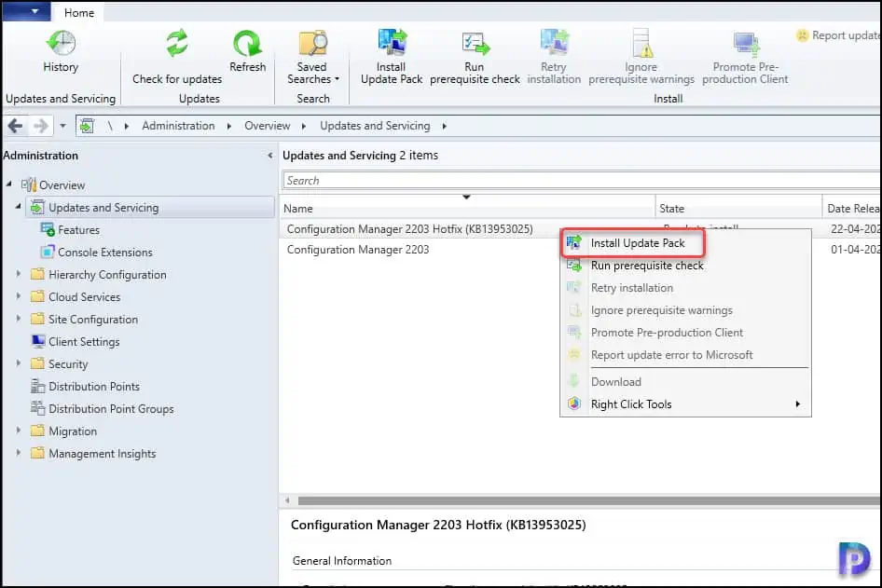Screen dimensions: 882x588
Task: Select the Features node
Action: (x=78, y=230)
